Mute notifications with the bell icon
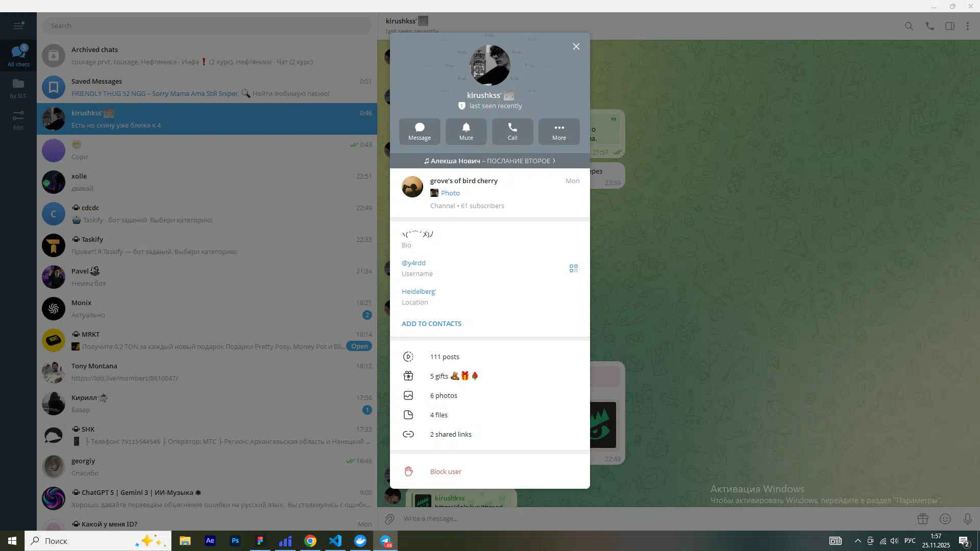 point(465,131)
